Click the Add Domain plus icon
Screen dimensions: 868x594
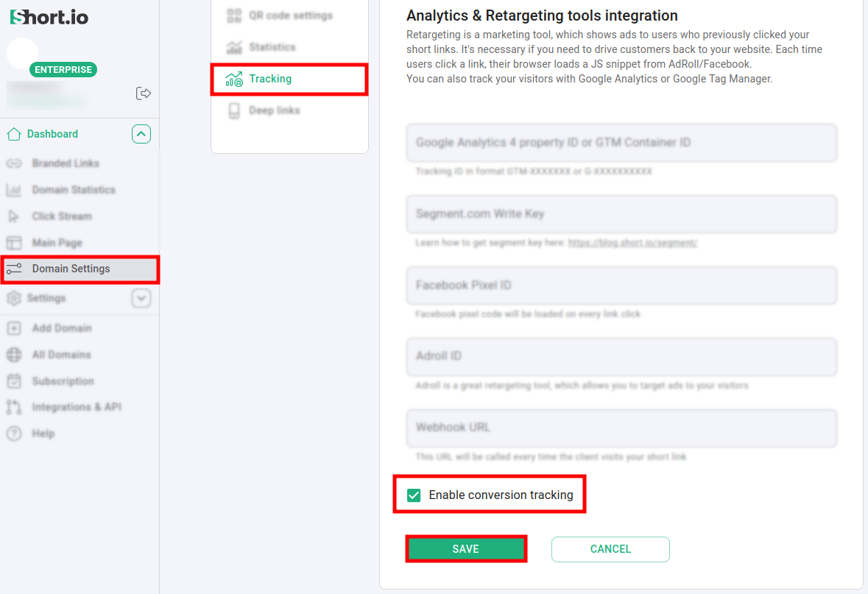[x=14, y=328]
